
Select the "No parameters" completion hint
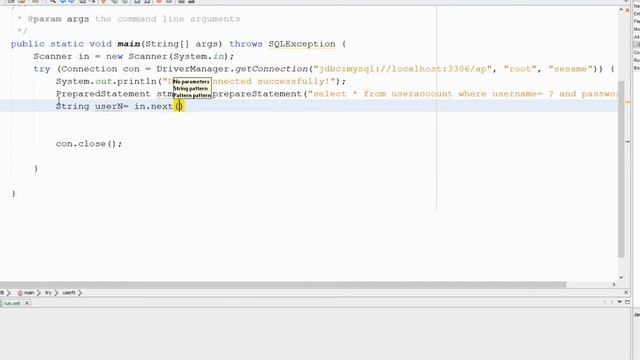(191, 82)
